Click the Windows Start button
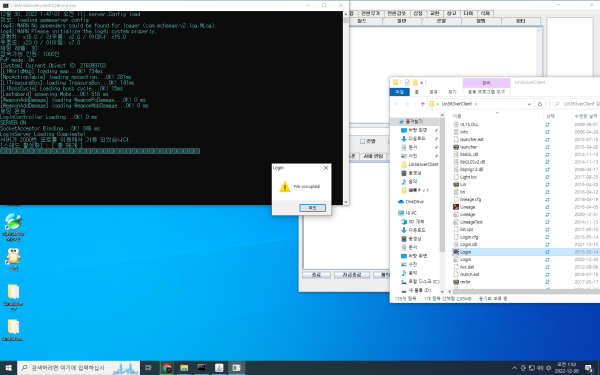 coord(8,368)
